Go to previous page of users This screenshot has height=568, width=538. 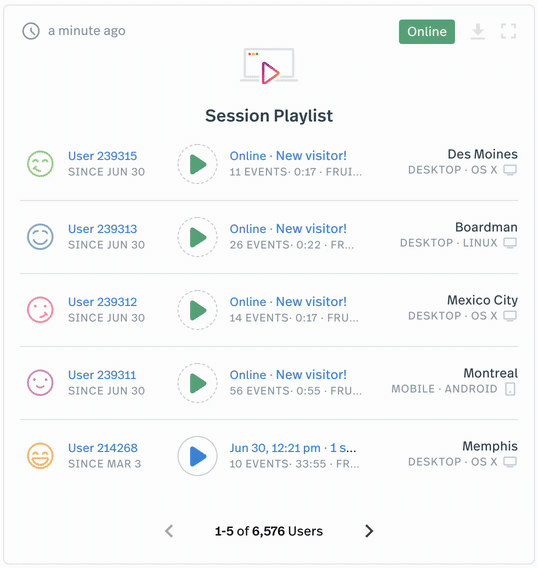pyautogui.click(x=169, y=531)
